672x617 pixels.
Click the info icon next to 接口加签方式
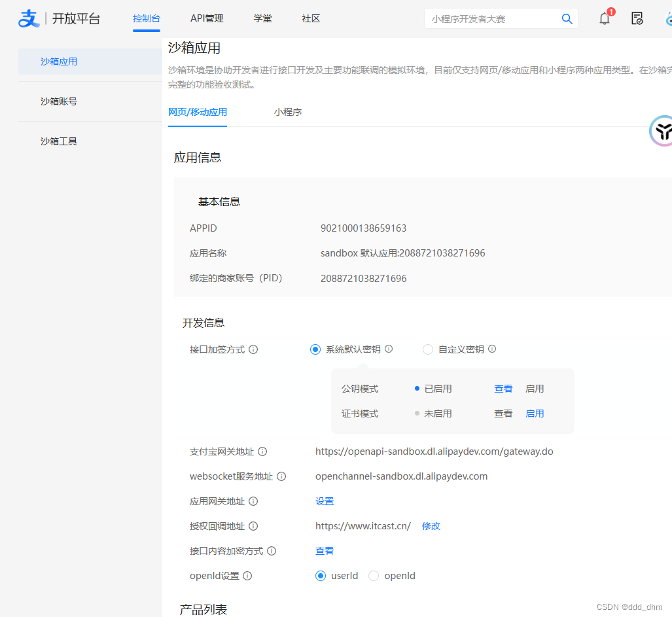point(252,349)
